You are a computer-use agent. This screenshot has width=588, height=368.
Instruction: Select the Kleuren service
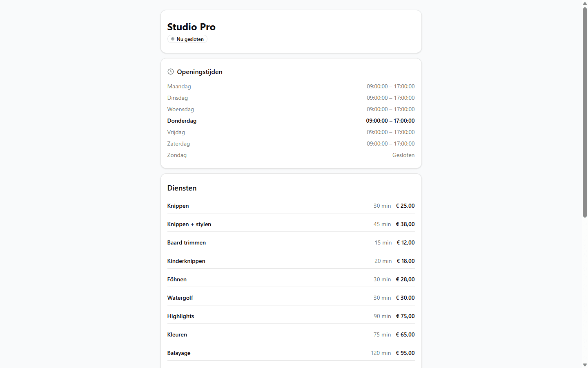(x=177, y=334)
